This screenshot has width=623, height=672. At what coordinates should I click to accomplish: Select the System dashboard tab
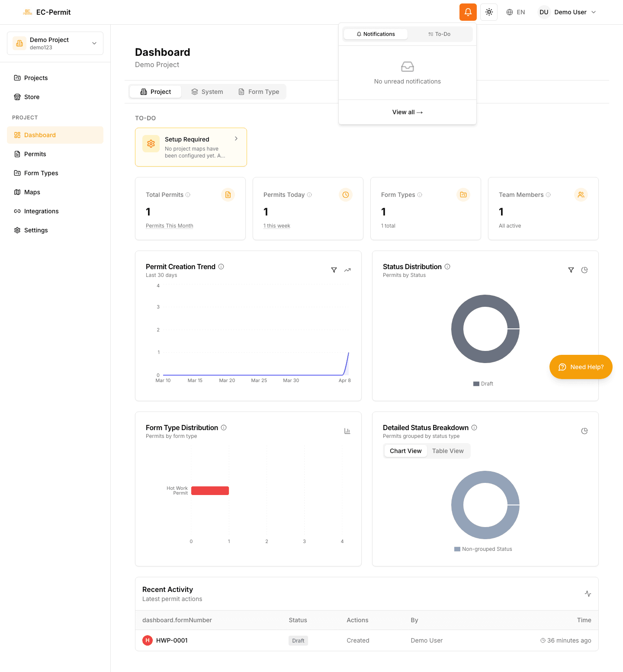[207, 92]
